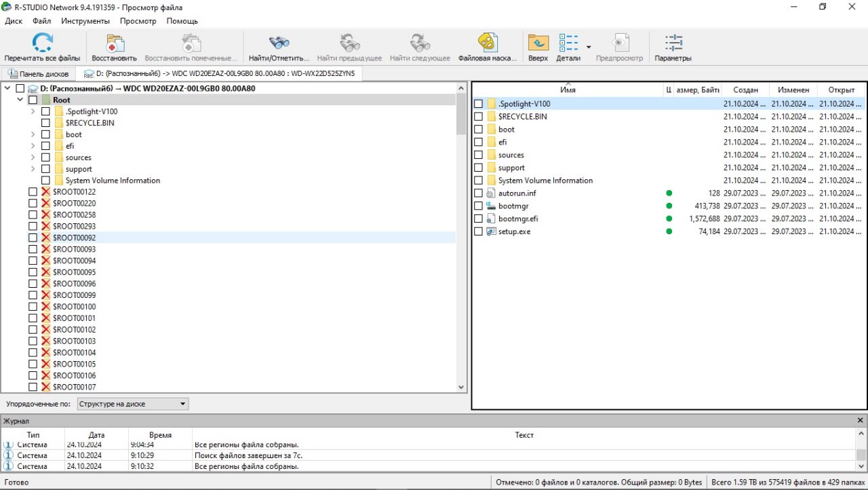Open the Структуре на диске sort dropdown
Image resolution: width=868 pixels, height=490 pixels.
pyautogui.click(x=132, y=404)
